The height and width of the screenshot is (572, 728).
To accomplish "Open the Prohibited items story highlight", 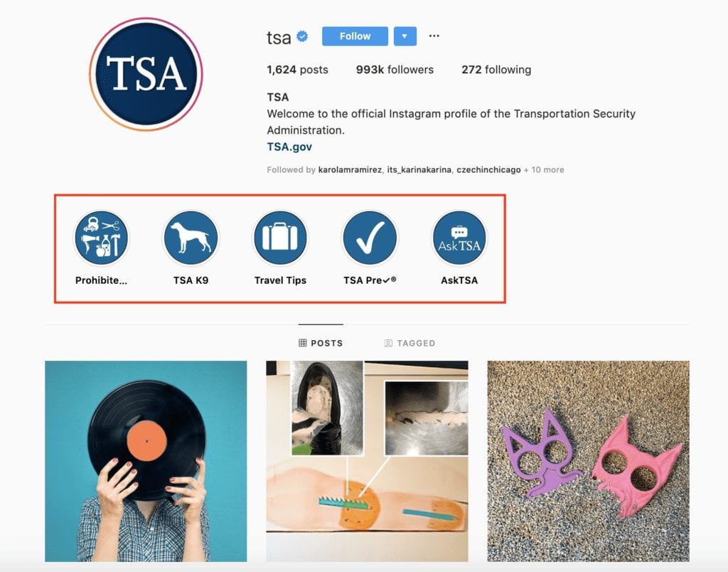I will (101, 238).
